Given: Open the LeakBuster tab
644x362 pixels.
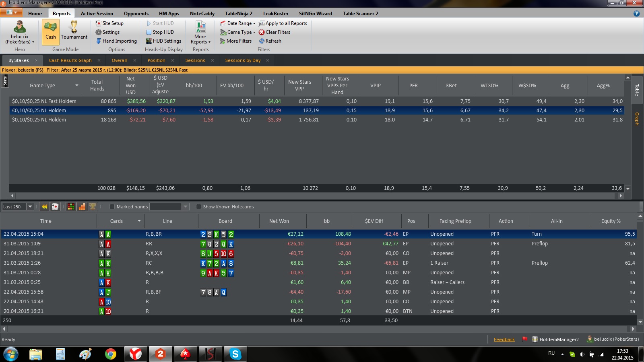Looking at the screenshot, I should [x=276, y=13].
